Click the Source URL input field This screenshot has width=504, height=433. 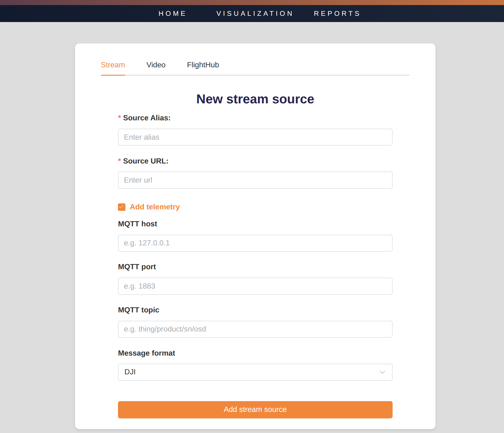point(255,180)
